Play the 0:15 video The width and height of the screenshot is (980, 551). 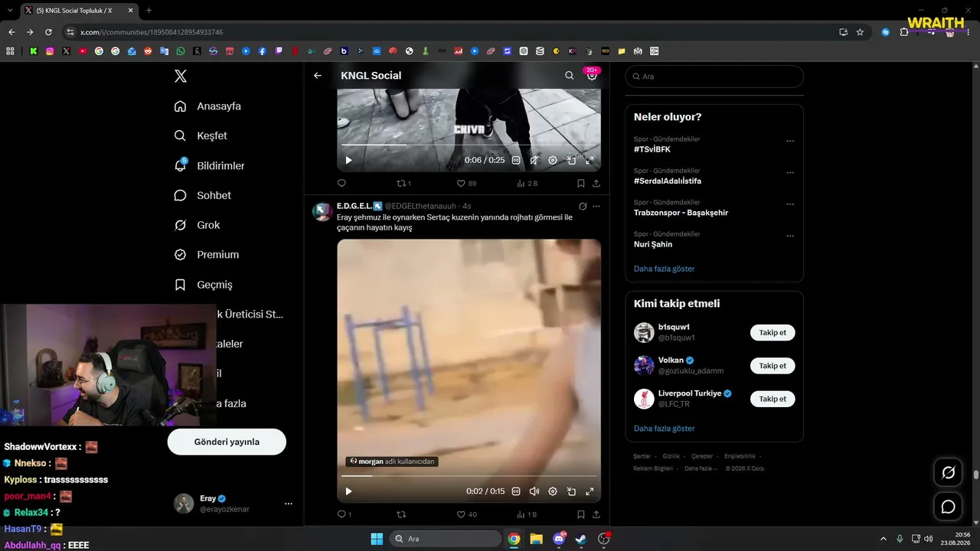[x=348, y=491]
